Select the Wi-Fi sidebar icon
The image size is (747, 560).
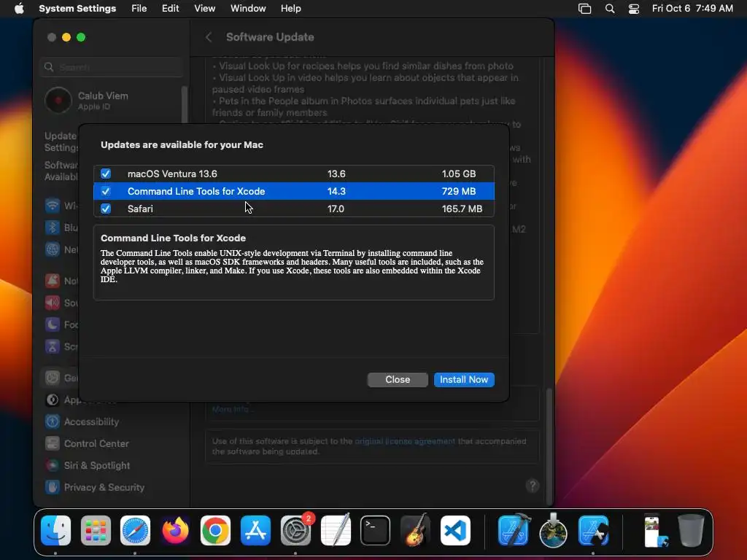click(x=53, y=205)
